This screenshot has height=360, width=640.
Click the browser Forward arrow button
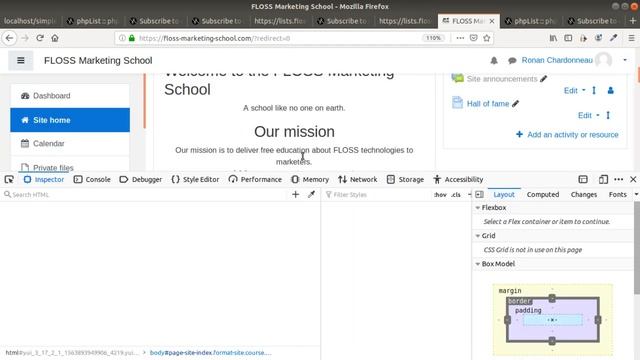pos(25,38)
